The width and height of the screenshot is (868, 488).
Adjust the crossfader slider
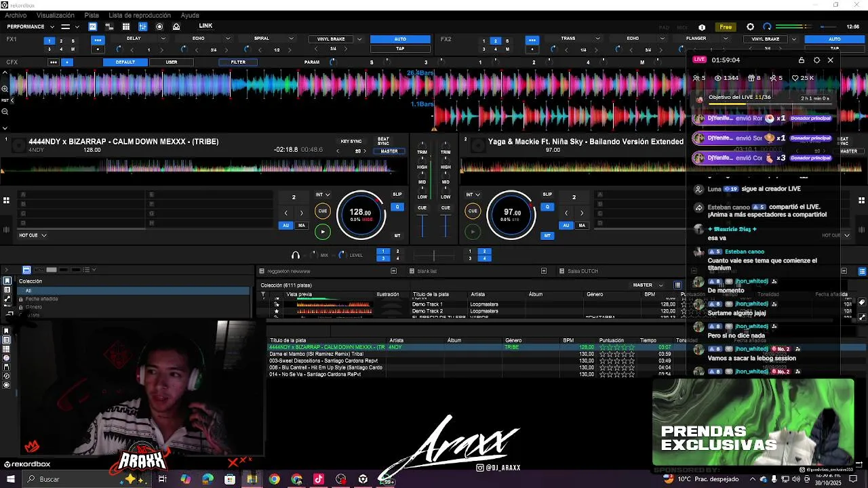(434, 256)
